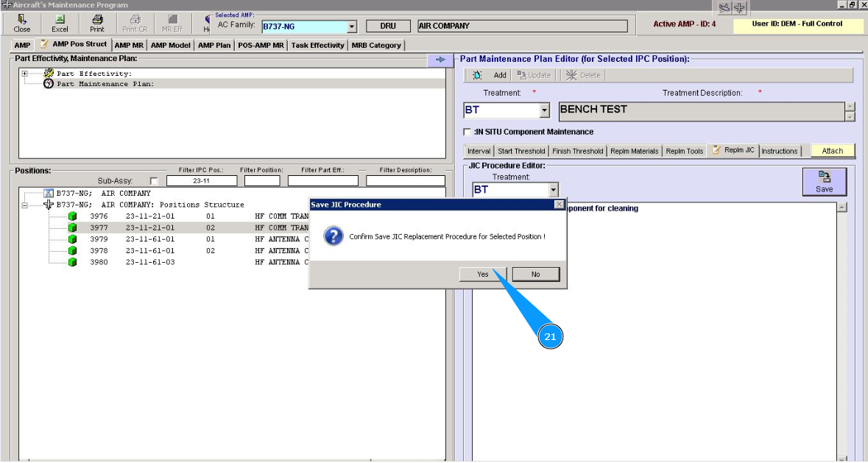Select the Replm JIC tab

click(x=733, y=150)
